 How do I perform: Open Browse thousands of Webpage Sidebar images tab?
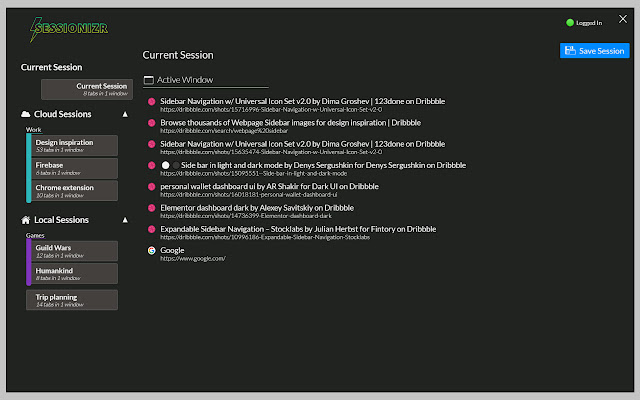(x=290, y=122)
